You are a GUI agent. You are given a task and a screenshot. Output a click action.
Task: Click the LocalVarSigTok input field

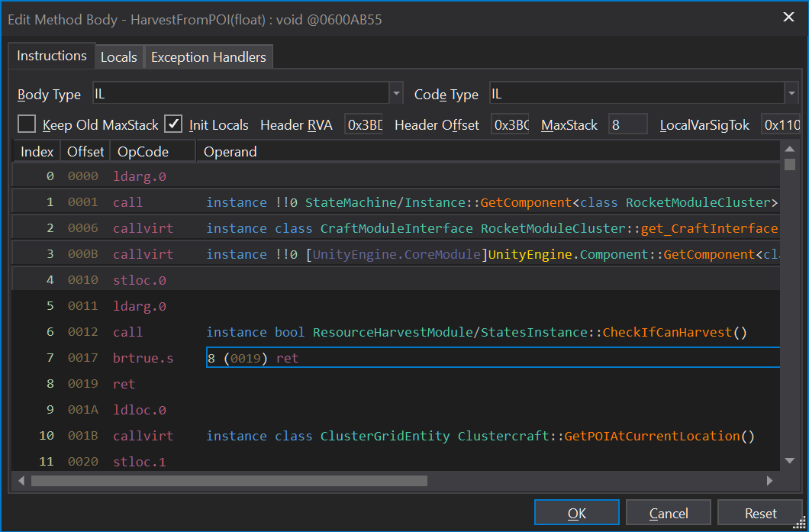[x=780, y=125]
